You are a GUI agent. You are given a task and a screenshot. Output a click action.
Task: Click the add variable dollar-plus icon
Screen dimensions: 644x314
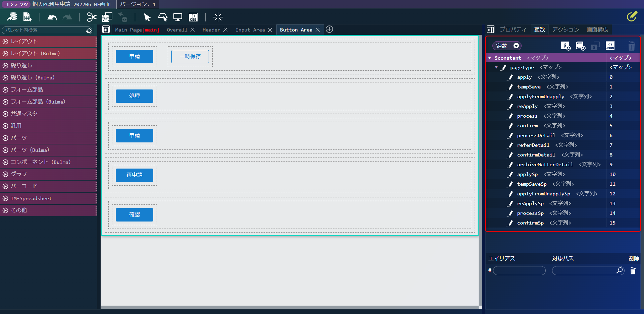point(566,46)
